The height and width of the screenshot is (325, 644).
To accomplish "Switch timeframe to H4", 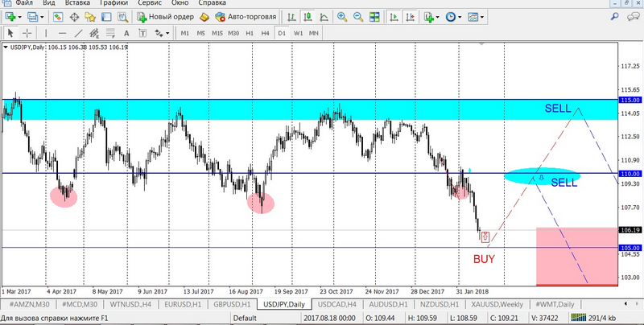I will coord(265,33).
